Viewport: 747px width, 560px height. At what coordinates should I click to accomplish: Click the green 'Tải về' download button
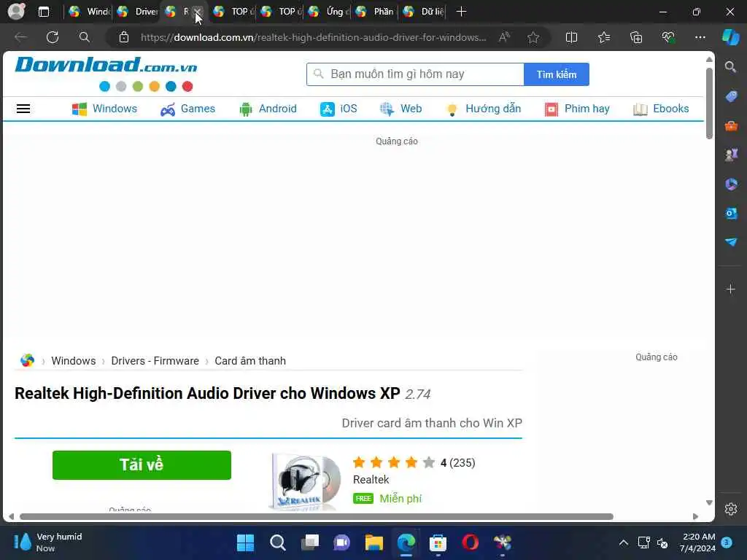click(142, 464)
